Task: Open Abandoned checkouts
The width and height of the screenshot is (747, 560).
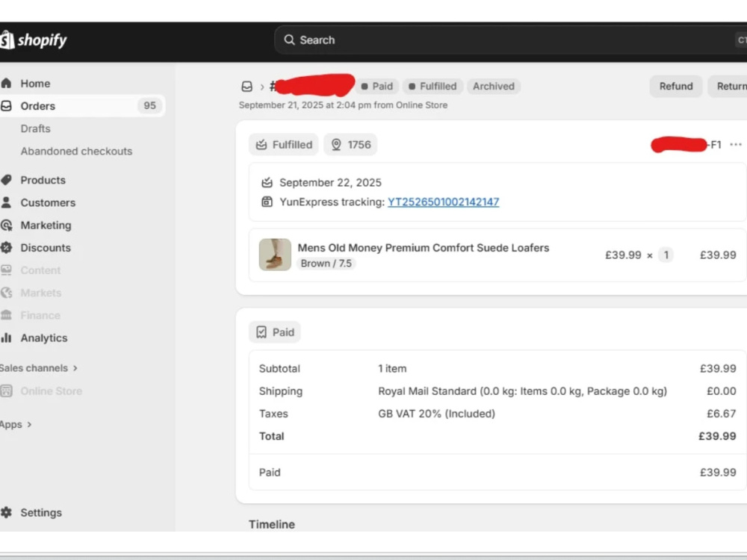Action: point(76,151)
